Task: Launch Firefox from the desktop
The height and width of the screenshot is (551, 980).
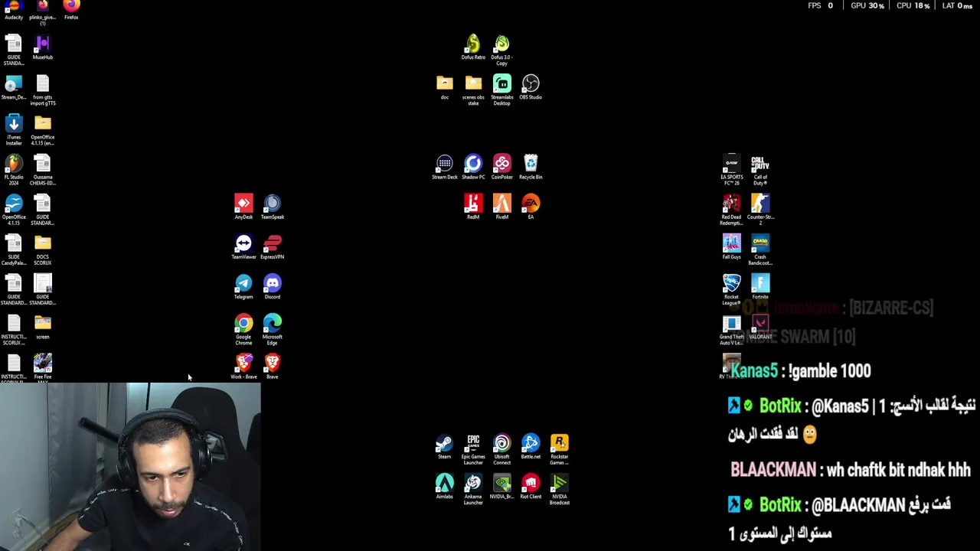Action: [71, 9]
